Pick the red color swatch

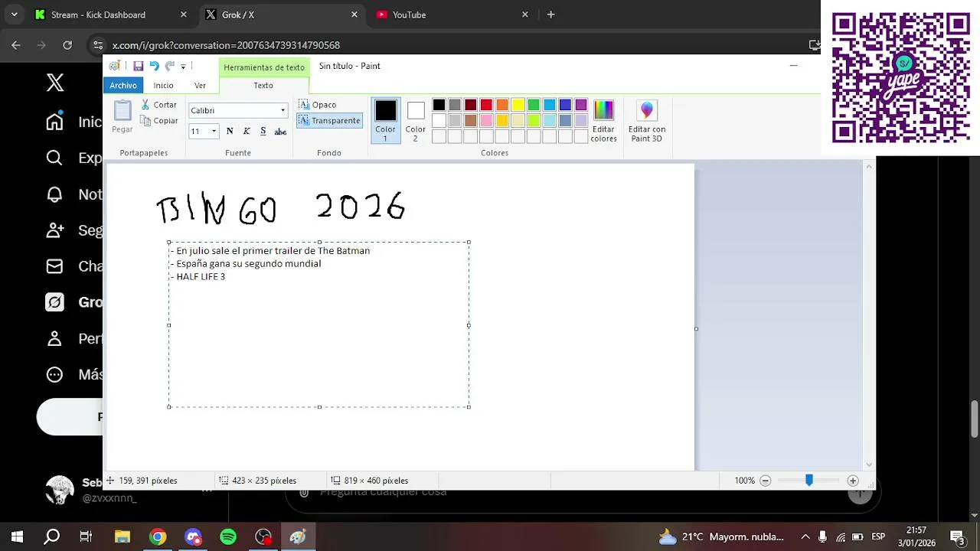point(486,105)
